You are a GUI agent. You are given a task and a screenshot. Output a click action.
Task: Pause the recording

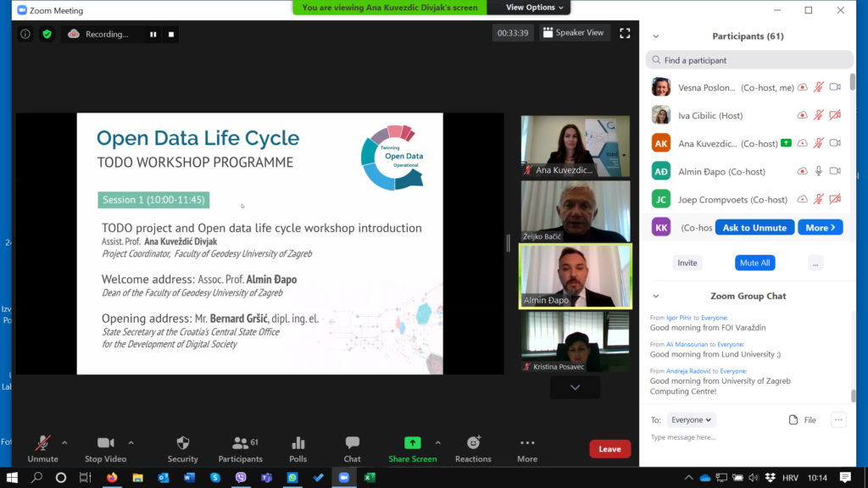point(153,34)
